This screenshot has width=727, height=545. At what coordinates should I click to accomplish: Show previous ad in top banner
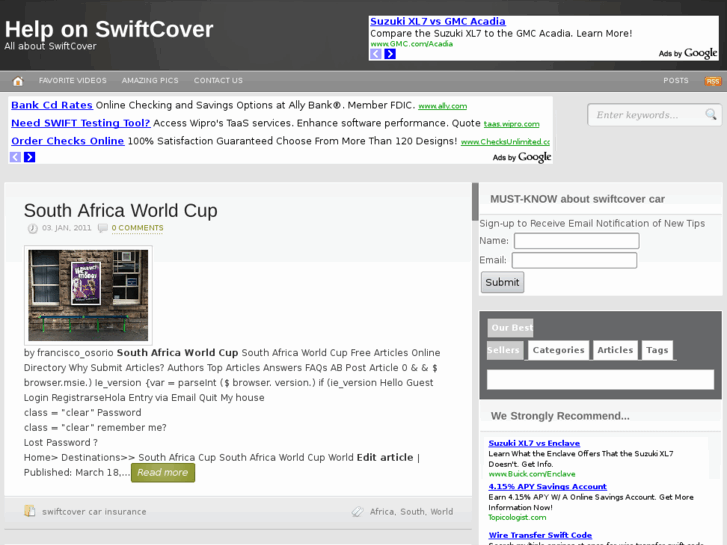(376, 54)
